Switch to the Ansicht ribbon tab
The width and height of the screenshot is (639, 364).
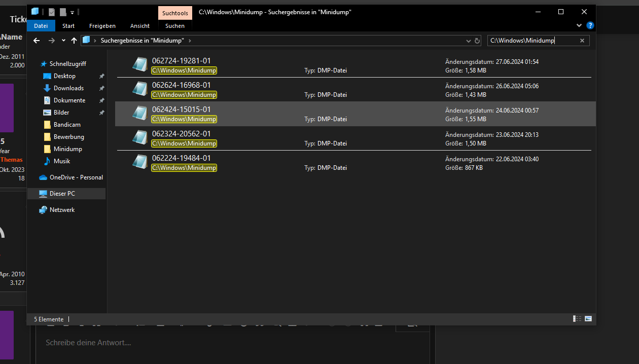[x=140, y=26]
